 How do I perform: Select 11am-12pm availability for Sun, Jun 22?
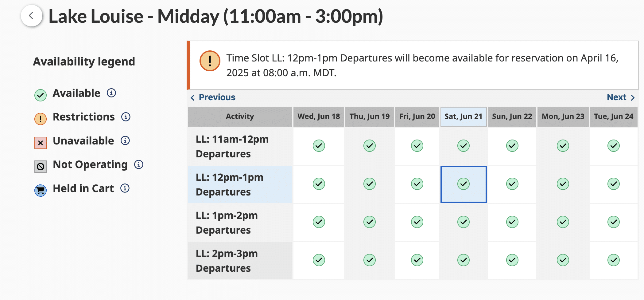click(512, 146)
